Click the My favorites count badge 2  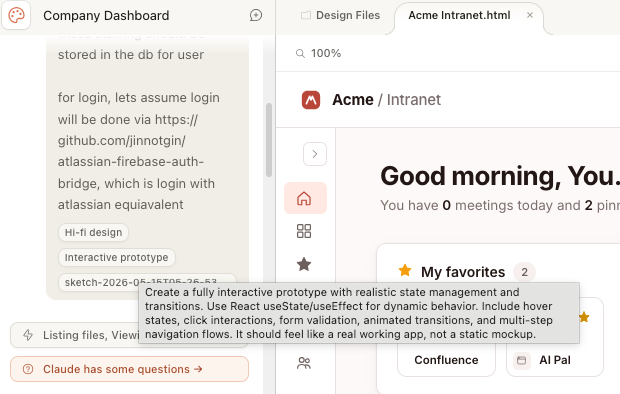tap(524, 272)
